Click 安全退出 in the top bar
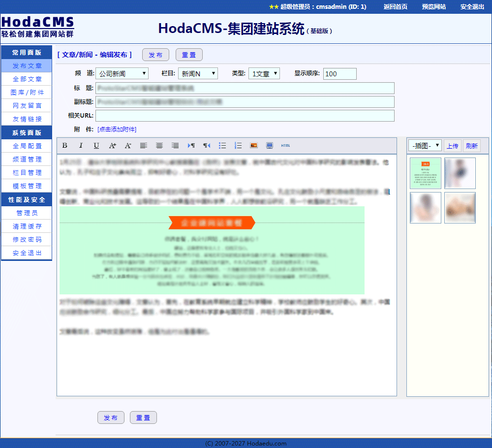This screenshot has width=492, height=448. [472, 6]
